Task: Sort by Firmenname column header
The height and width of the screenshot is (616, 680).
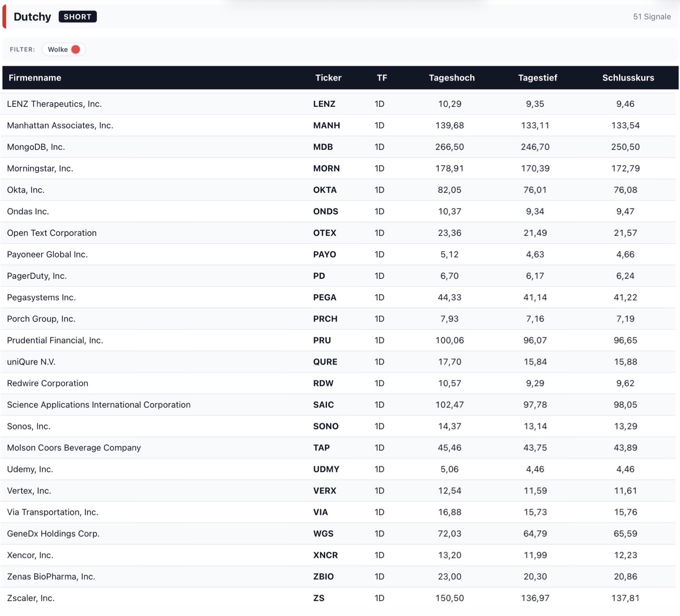Action: (35, 77)
